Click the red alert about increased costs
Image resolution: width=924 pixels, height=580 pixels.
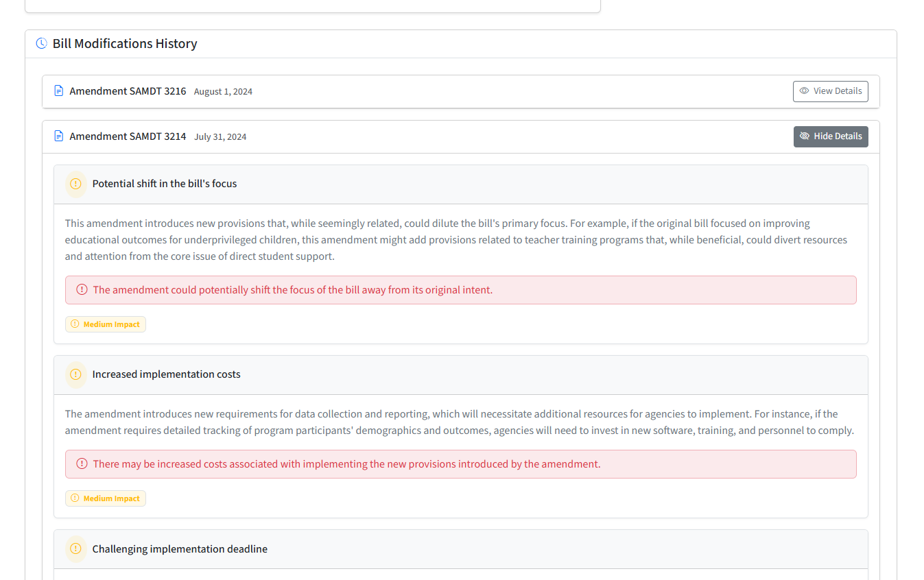pyautogui.click(x=461, y=464)
